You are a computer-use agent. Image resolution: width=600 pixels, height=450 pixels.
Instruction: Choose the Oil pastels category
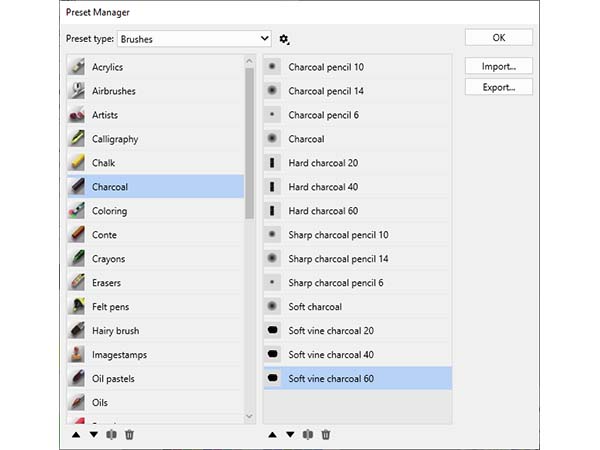pos(155,378)
